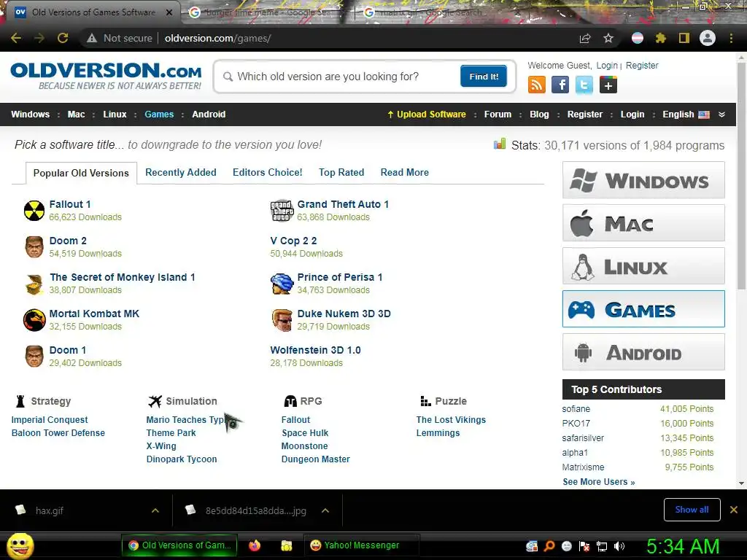
Task: Open the Linux nav menu item
Action: [115, 114]
